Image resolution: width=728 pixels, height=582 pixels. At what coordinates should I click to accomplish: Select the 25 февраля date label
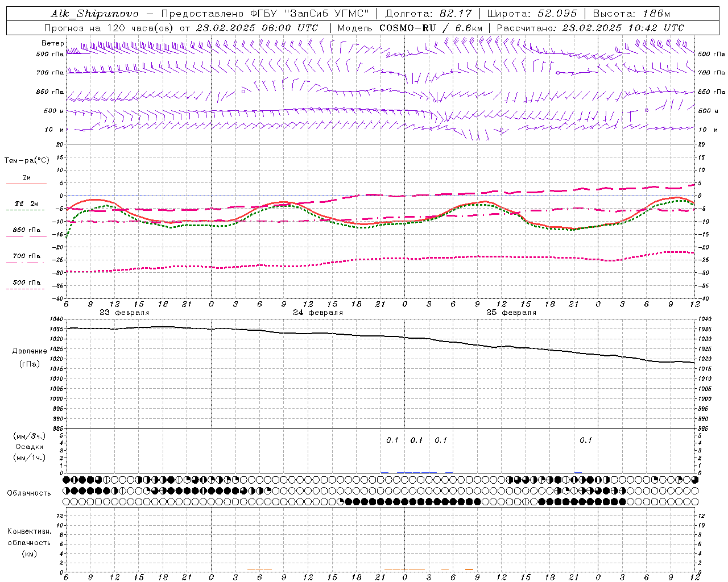pyautogui.click(x=511, y=313)
